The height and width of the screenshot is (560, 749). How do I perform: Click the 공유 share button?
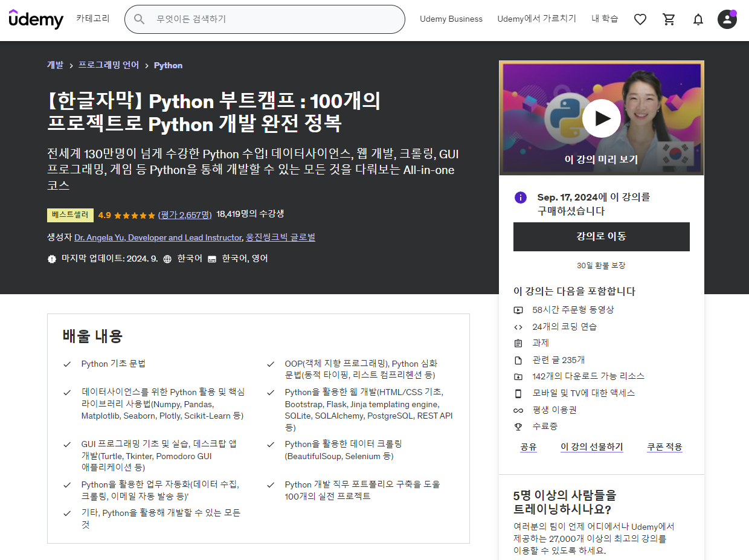tap(529, 447)
